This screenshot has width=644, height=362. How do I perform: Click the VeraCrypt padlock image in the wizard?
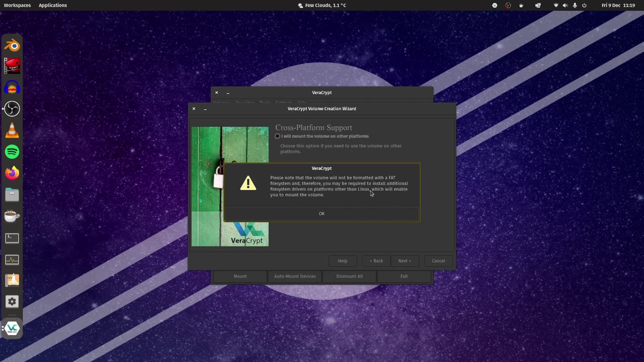tap(230, 187)
